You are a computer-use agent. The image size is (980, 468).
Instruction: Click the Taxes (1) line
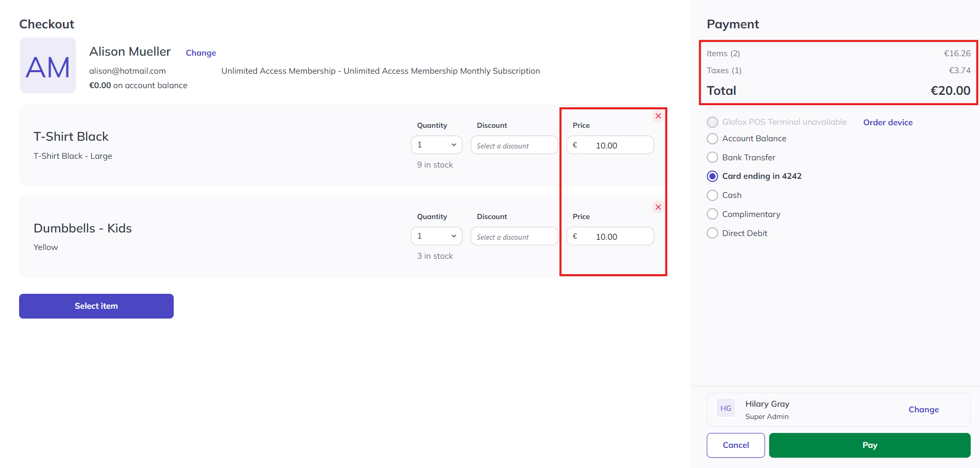(838, 71)
